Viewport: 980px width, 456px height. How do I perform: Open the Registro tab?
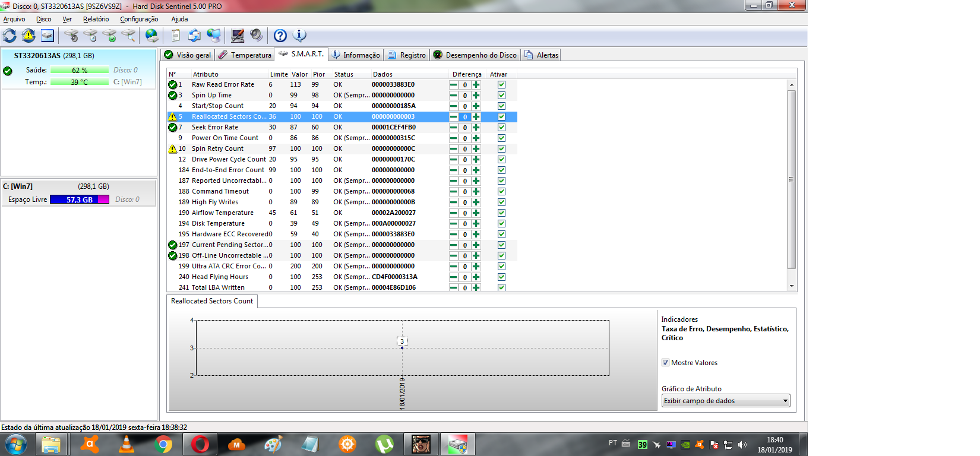(407, 55)
